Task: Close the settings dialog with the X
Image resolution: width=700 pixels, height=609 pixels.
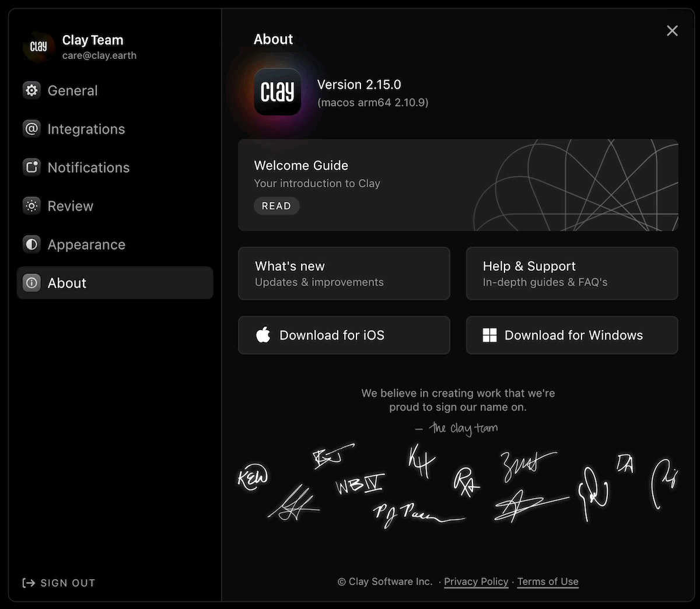Action: pyautogui.click(x=672, y=31)
